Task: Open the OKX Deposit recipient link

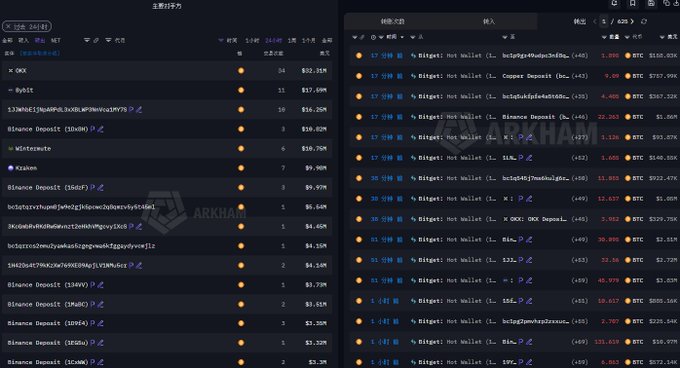Action: (x=535, y=219)
